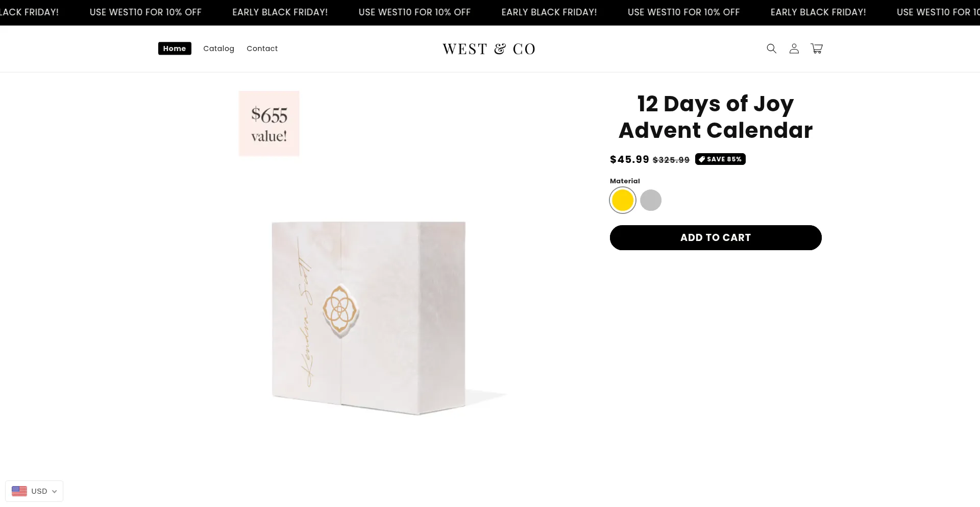Select the gold material swatch
The image size is (980, 507).
point(623,200)
